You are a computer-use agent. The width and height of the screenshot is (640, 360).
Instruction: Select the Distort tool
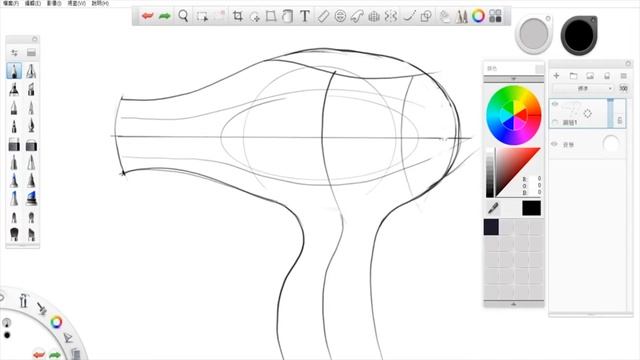271,16
